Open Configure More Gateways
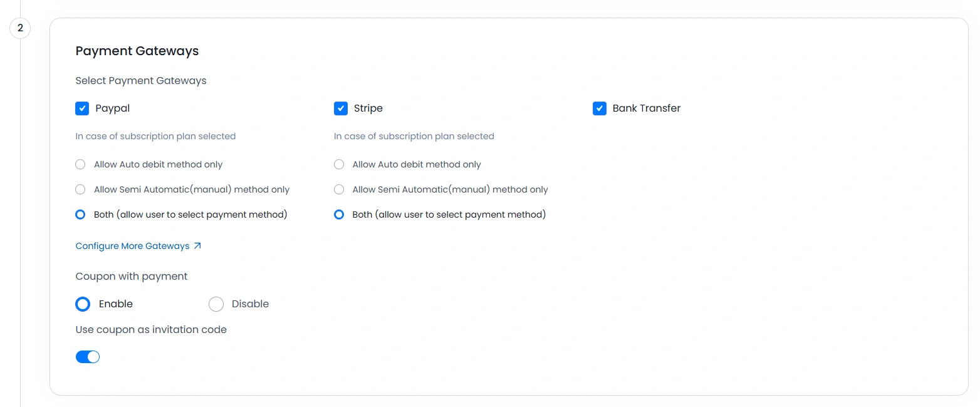Image resolution: width=980 pixels, height=407 pixels. [132, 246]
